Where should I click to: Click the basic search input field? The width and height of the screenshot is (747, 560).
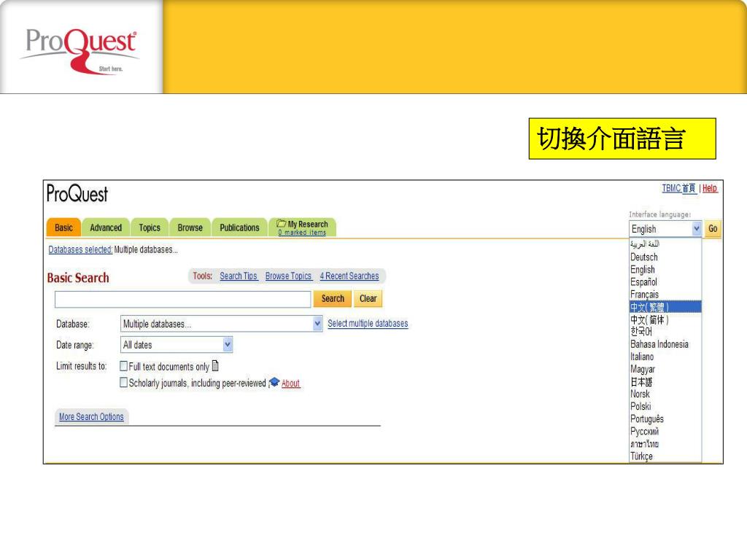point(183,299)
